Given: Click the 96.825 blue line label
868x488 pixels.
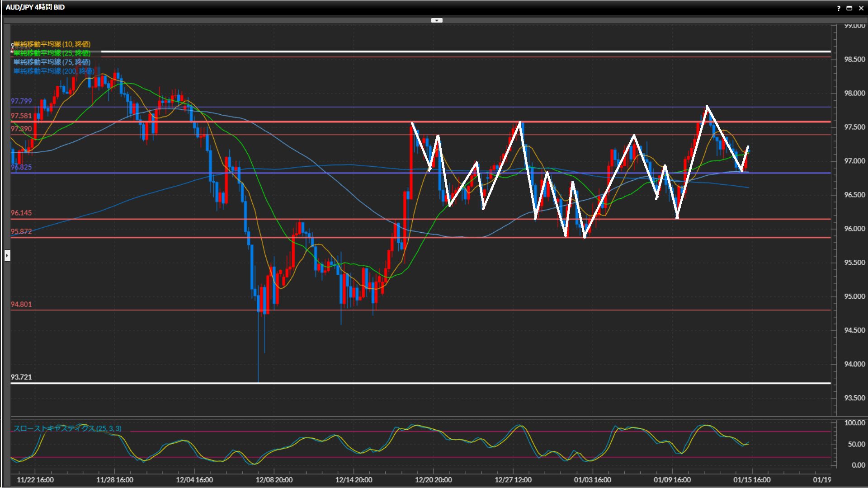Looking at the screenshot, I should click(x=21, y=167).
